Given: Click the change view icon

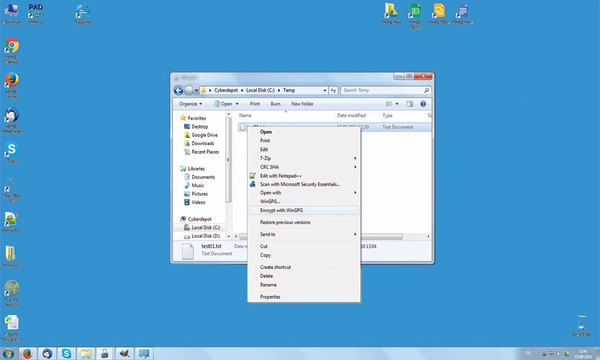Looking at the screenshot, I should tap(389, 104).
